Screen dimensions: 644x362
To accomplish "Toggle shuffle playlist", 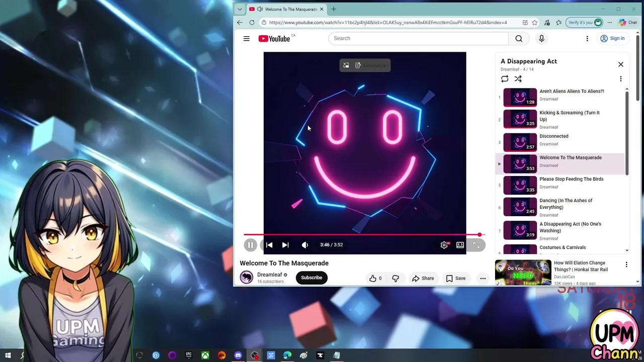I will pyautogui.click(x=518, y=79).
